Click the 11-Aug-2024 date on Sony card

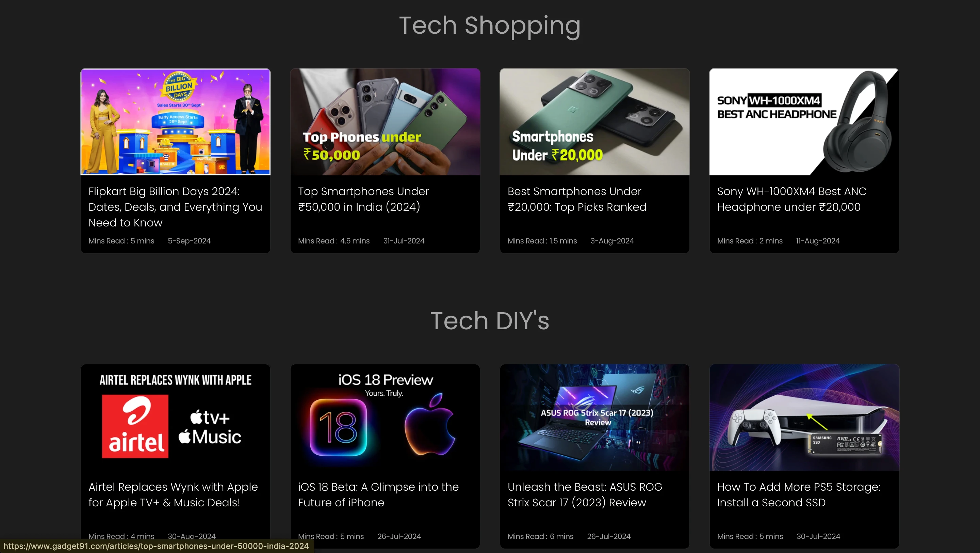click(x=818, y=241)
